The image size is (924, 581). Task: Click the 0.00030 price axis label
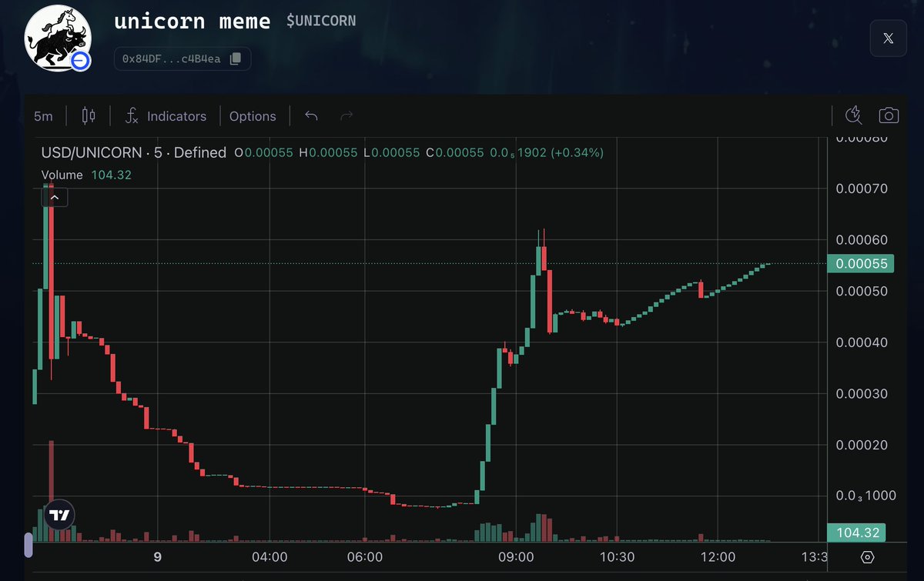[862, 394]
